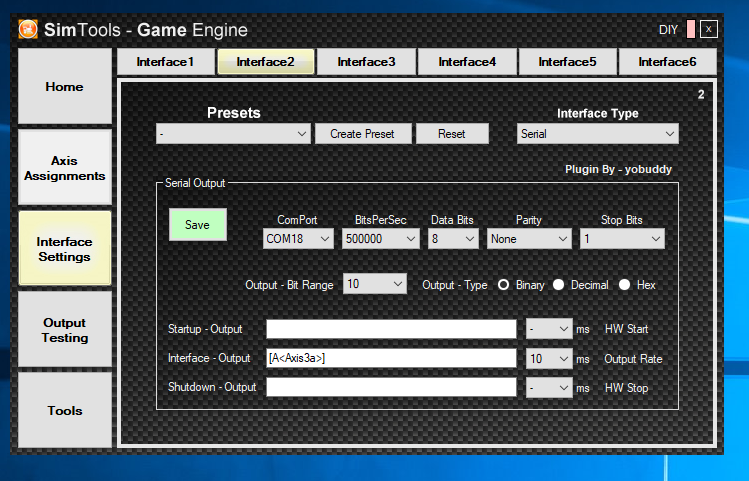The height and width of the screenshot is (481, 749).
Task: Open the Presets dropdown
Action: [233, 134]
